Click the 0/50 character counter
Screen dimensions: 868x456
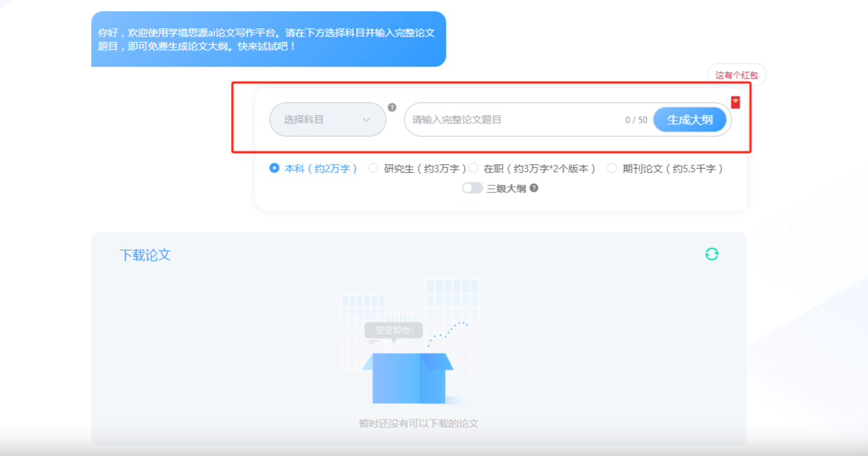635,120
